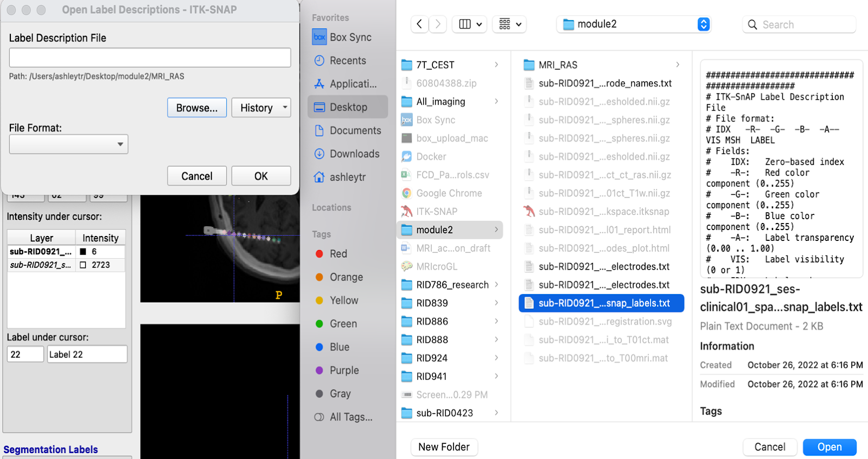The height and width of the screenshot is (459, 868).
Task: Select sub-RID0921 rode_names.txt file
Action: [x=598, y=83]
